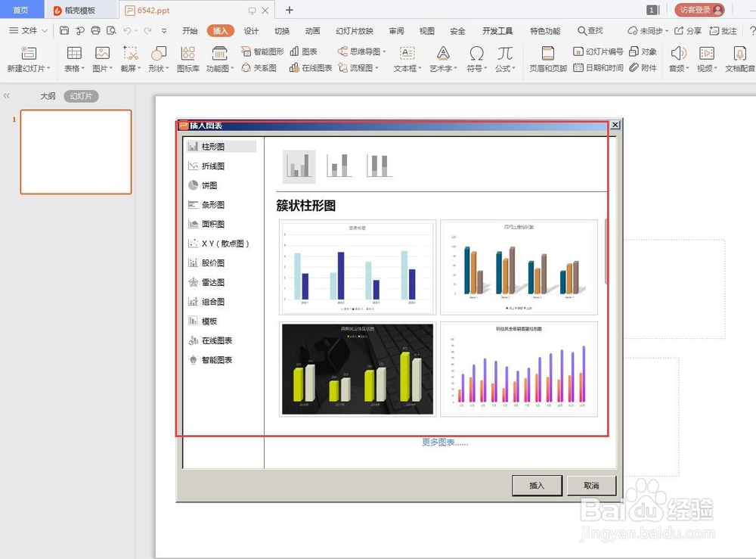The image size is (756, 559).
Task: Collapse the slide panel with double chevron
Action: [7, 95]
